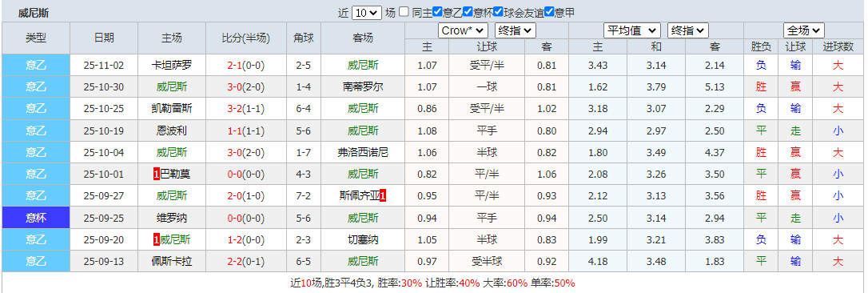Click red card badge beside 威尼斯 on 25-09-20

pyautogui.click(x=156, y=239)
